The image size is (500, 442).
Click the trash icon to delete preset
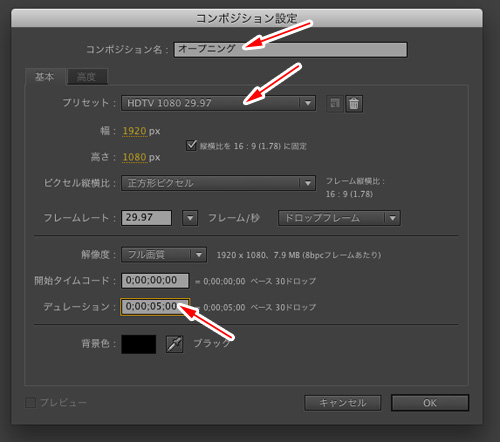[x=354, y=103]
